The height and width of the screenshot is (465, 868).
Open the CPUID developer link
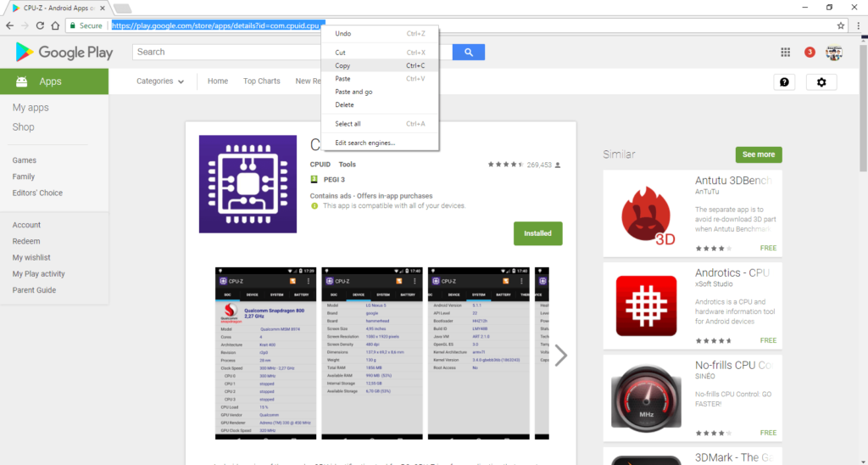tap(320, 165)
